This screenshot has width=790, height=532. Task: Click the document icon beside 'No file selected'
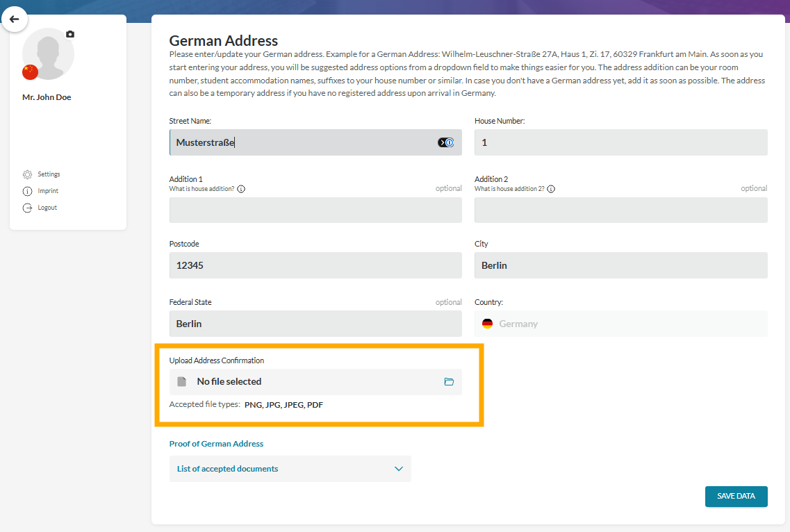pyautogui.click(x=182, y=382)
